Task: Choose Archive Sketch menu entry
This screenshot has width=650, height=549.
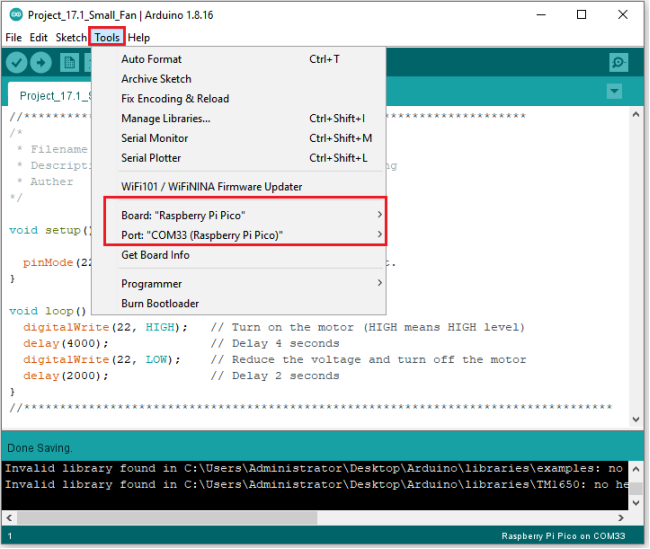Action: (239, 79)
